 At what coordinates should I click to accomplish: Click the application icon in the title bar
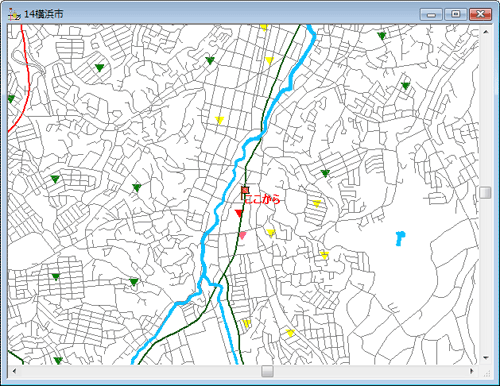coord(14,14)
